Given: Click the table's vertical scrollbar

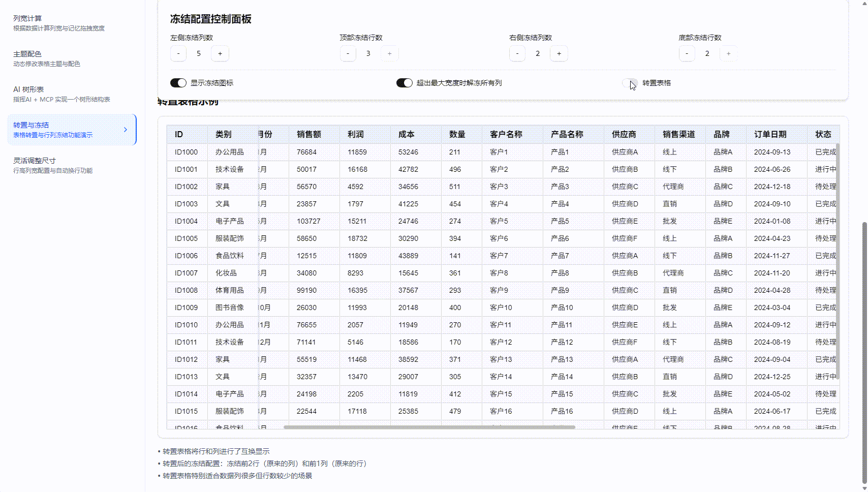Looking at the screenshot, I should click(x=838, y=261).
